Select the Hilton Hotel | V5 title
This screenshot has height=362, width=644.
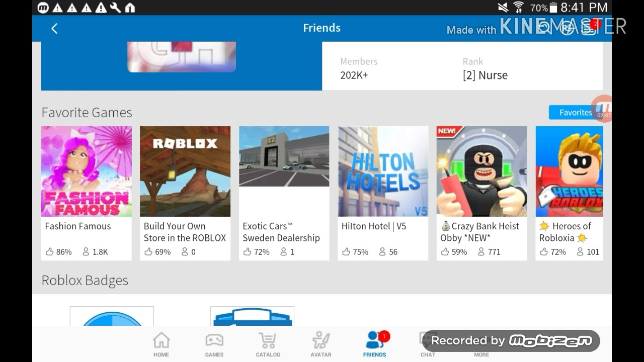374,226
